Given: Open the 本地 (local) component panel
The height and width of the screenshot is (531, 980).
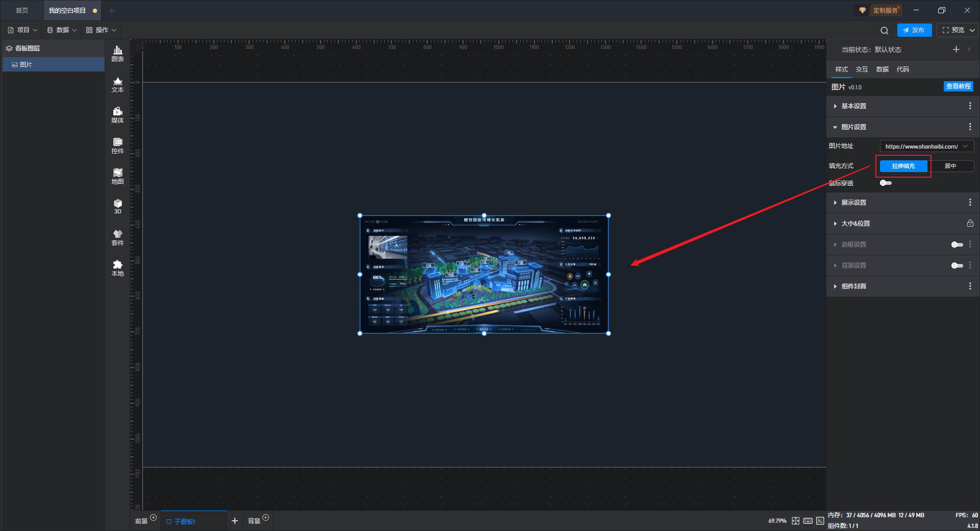Looking at the screenshot, I should (117, 268).
